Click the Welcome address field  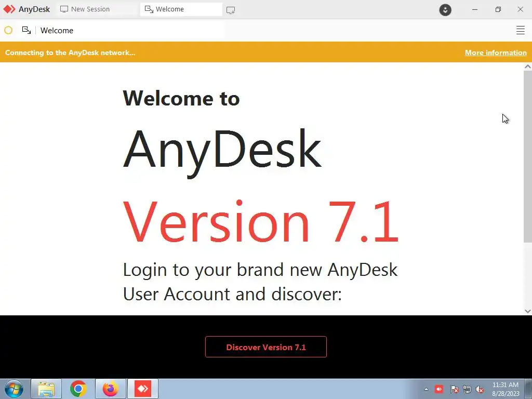click(x=130, y=30)
